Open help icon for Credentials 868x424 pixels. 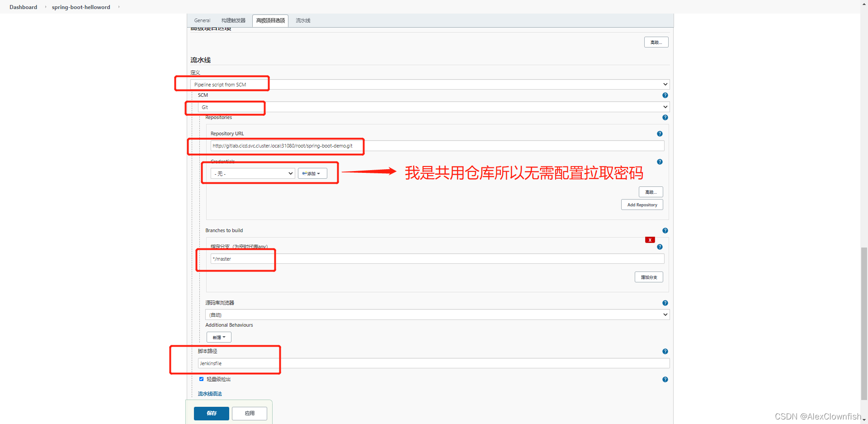coord(660,162)
